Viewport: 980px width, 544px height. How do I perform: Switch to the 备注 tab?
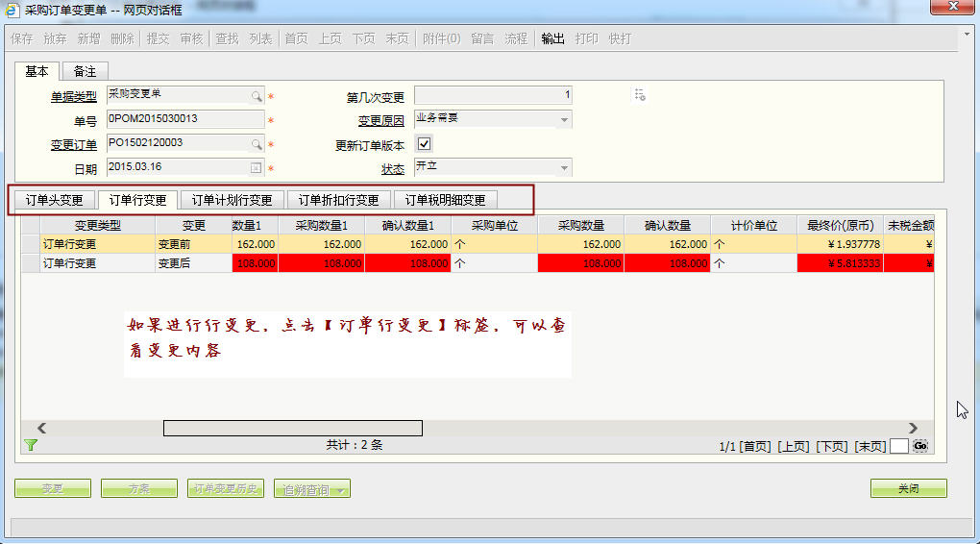tap(85, 71)
